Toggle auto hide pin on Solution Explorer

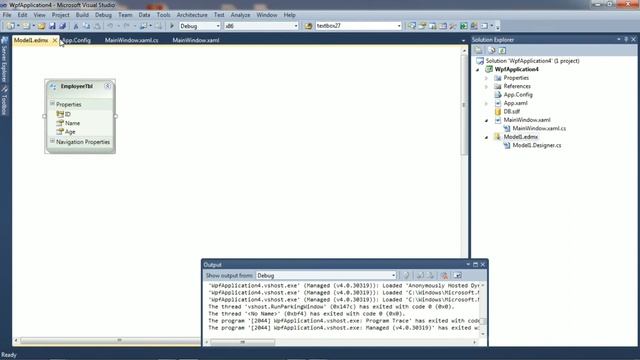tap(626, 39)
